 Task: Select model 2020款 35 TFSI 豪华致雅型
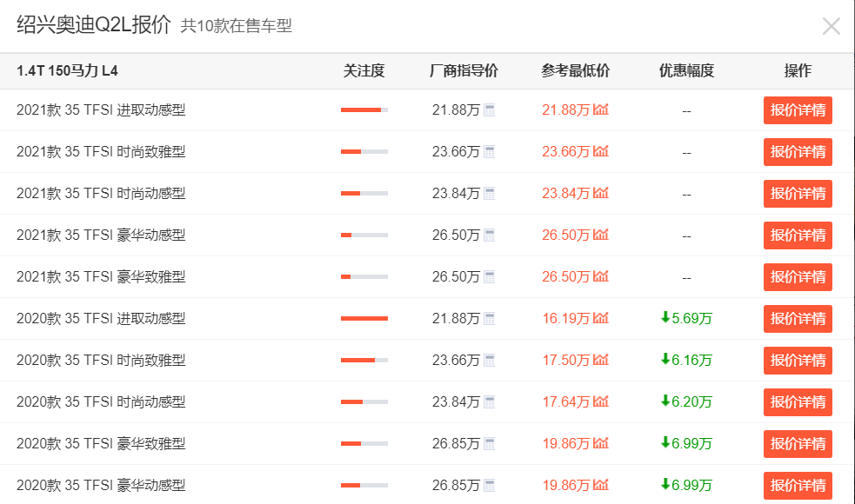[x=101, y=443]
